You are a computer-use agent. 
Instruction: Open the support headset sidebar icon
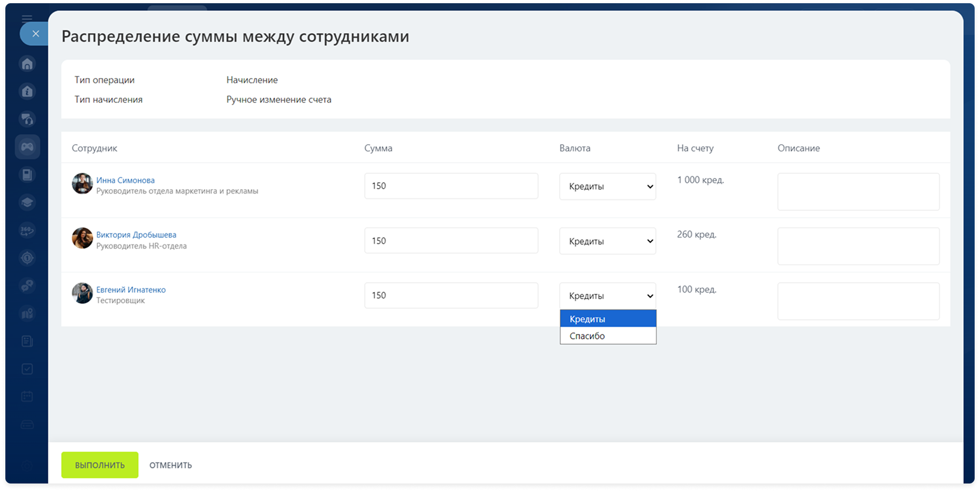(27, 119)
